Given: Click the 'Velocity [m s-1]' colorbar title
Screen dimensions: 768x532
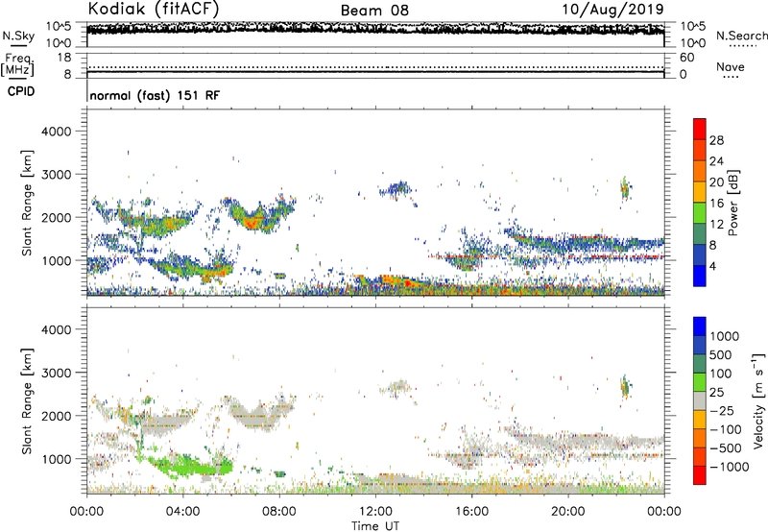Looking at the screenshot, I should point(758,400).
